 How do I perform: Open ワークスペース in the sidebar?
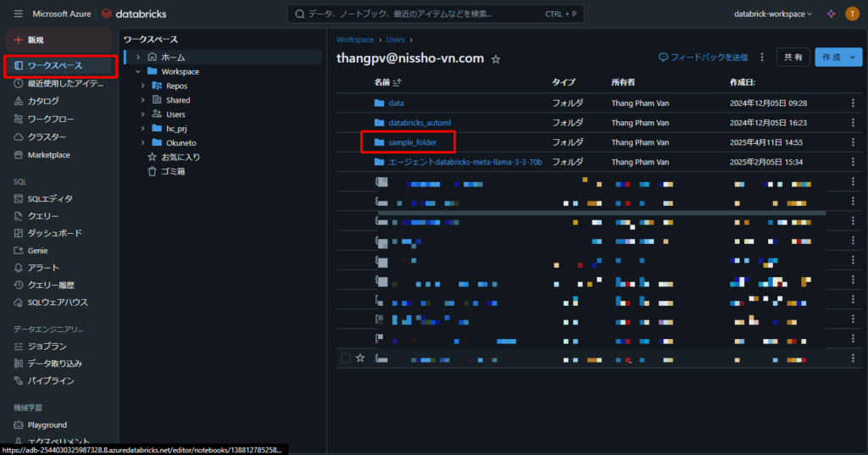[x=60, y=66]
